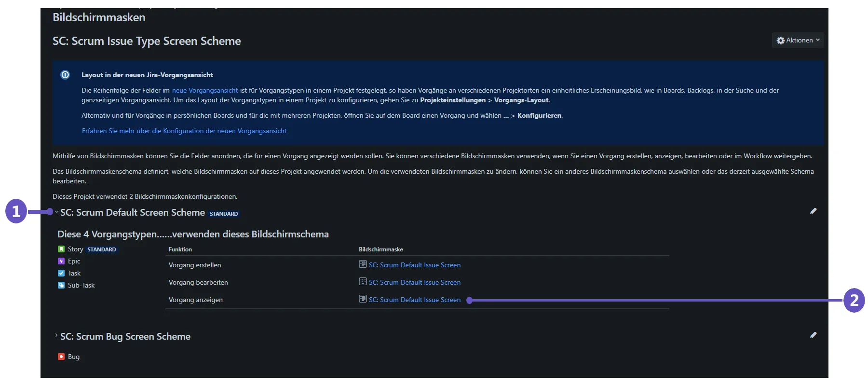Click the Sub-Task issue type icon
This screenshot has height=386, width=868.
61,285
